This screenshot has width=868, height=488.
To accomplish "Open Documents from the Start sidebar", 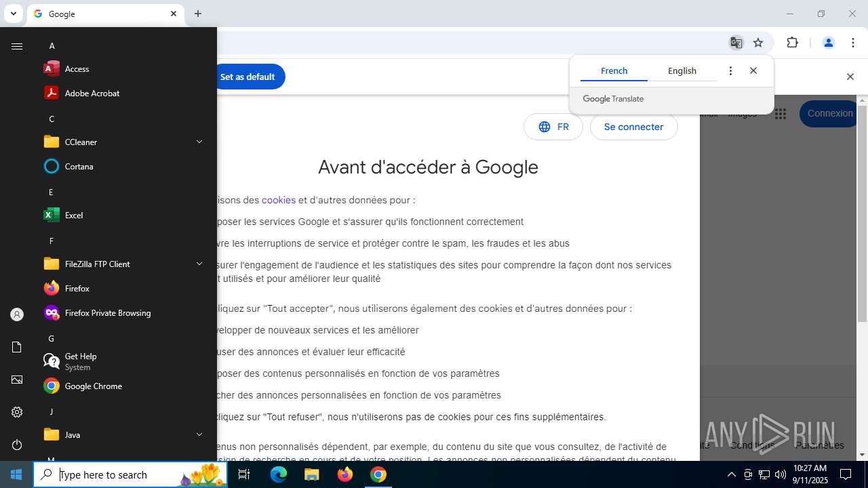I will [17, 347].
